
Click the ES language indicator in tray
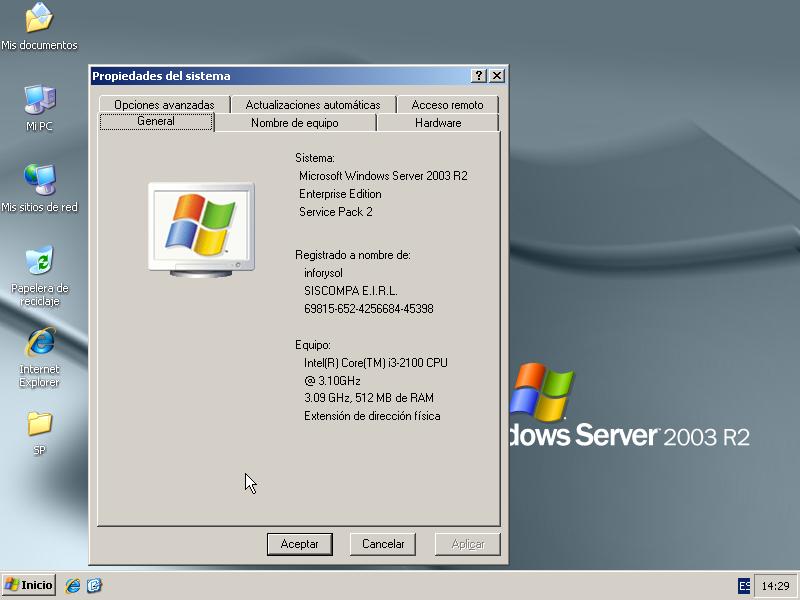pos(744,586)
